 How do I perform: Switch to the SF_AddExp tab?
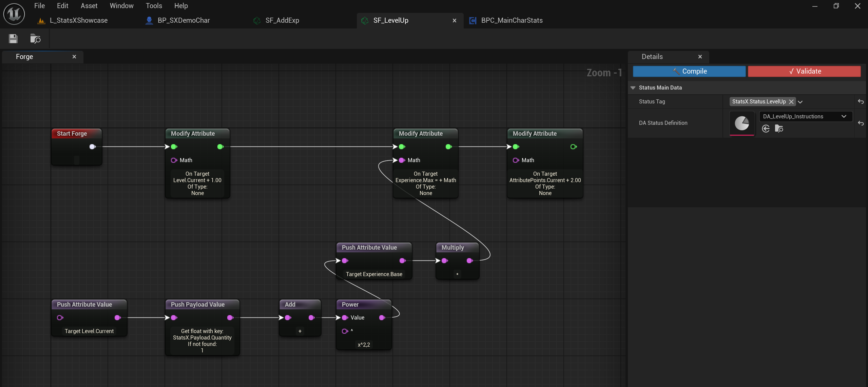282,20
